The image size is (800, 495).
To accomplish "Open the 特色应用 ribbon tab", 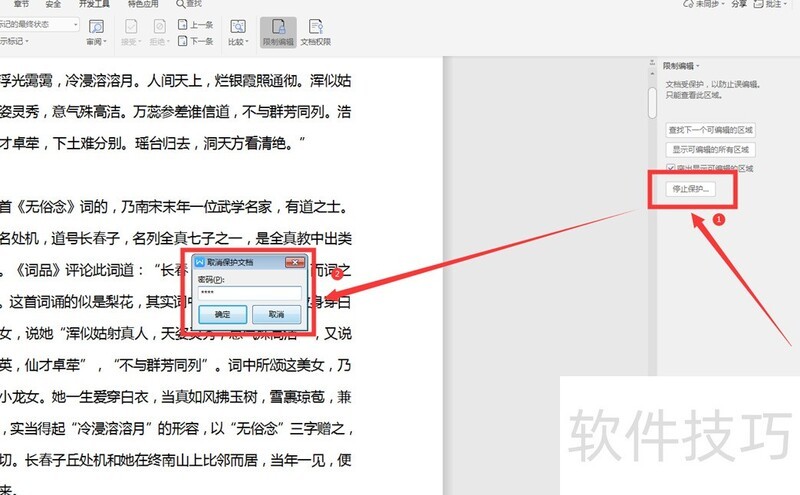I will [x=143, y=4].
